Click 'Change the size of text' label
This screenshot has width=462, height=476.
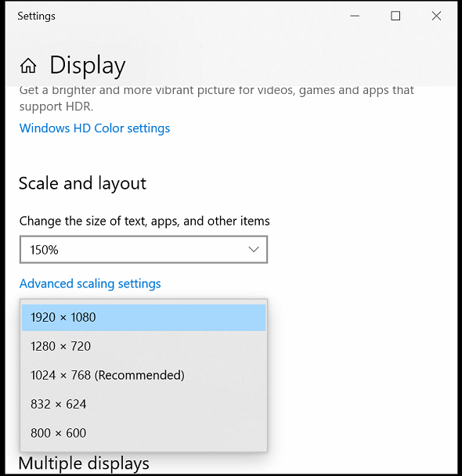point(145,221)
